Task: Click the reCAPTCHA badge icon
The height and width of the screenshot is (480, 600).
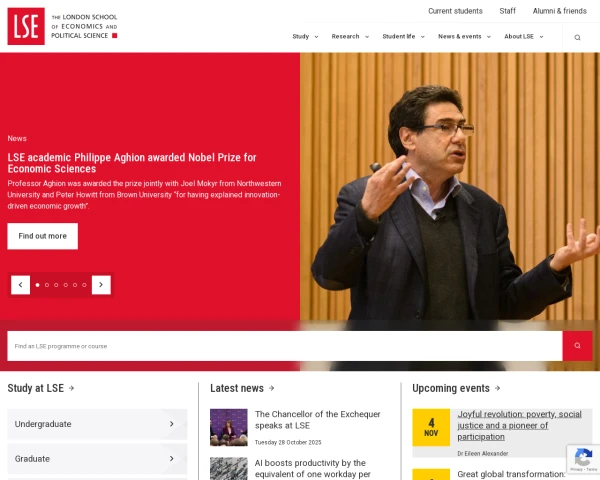Action: click(582, 459)
